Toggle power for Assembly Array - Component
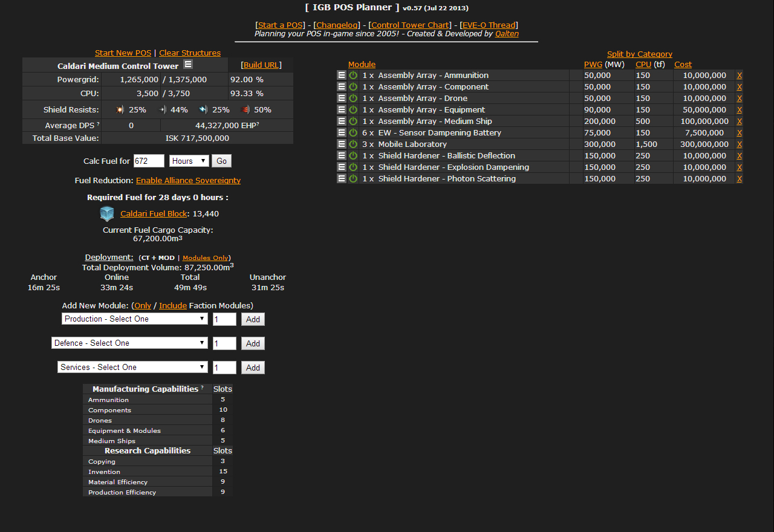Image resolution: width=774 pixels, height=532 pixels. 353,87
